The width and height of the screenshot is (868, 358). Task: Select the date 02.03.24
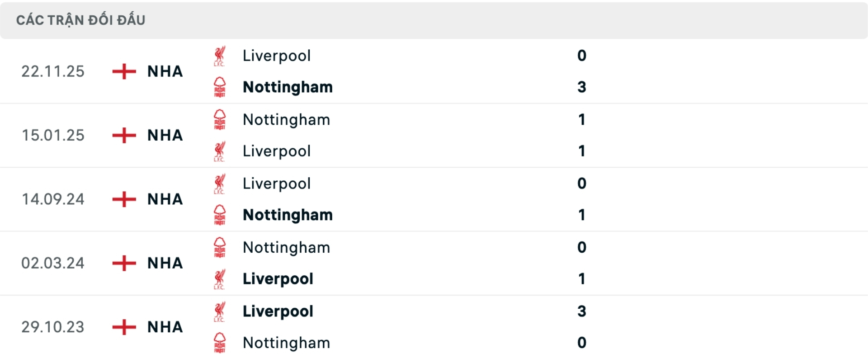pyautogui.click(x=53, y=263)
